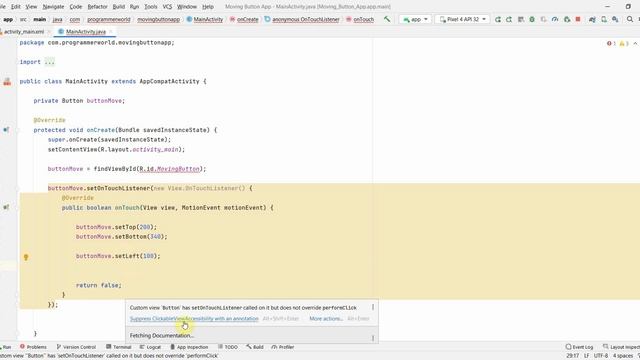Click the rerun app icon in toolbar
Image resolution: width=640 pixels, height=360 pixels.
click(498, 19)
